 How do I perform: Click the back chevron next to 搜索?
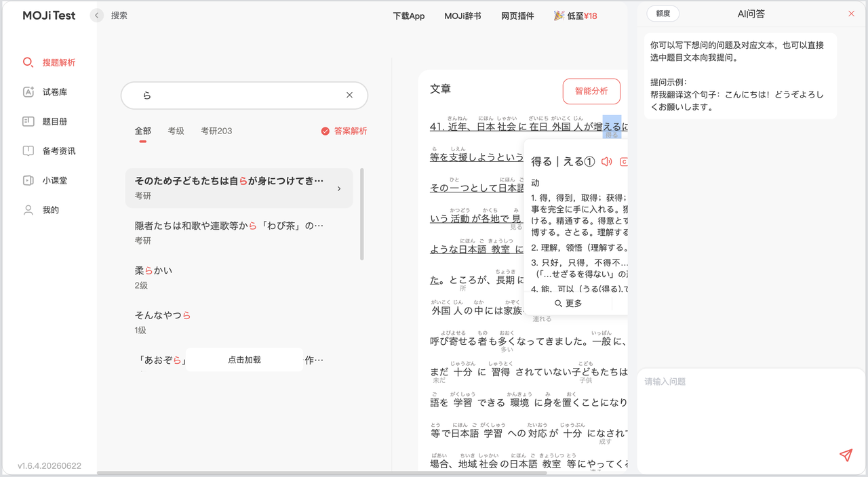[97, 15]
